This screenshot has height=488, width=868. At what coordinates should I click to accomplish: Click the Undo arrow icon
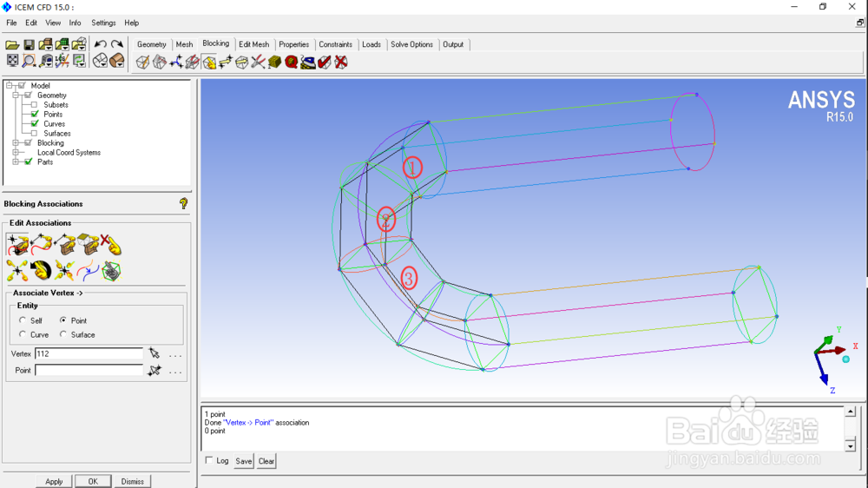(x=100, y=44)
